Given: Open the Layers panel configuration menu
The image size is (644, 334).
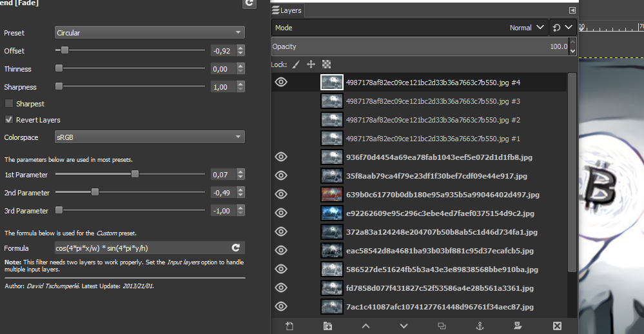Looking at the screenshot, I should click(x=572, y=10).
